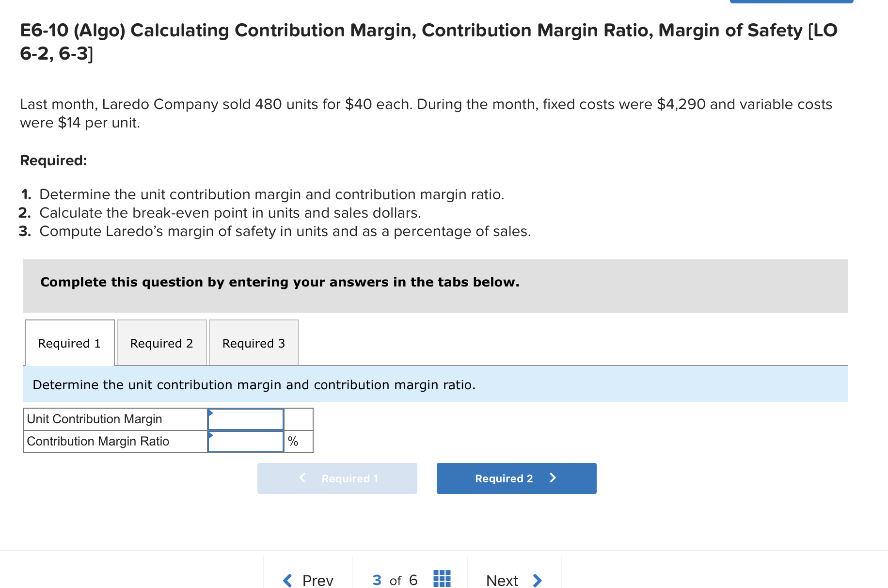Click the blue bar at the top right
888x588 pixels.
coord(792,2)
